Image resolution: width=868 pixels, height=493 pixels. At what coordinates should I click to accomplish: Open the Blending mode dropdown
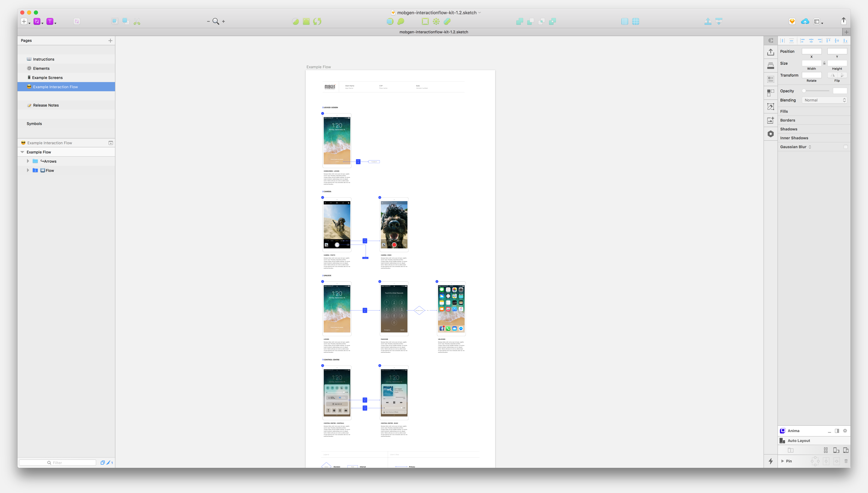pos(825,100)
